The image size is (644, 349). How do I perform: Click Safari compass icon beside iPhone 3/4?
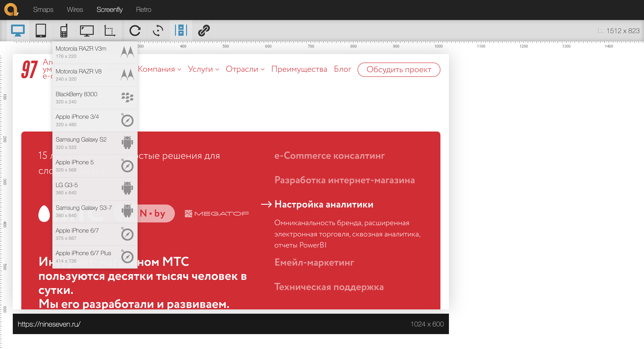click(127, 120)
